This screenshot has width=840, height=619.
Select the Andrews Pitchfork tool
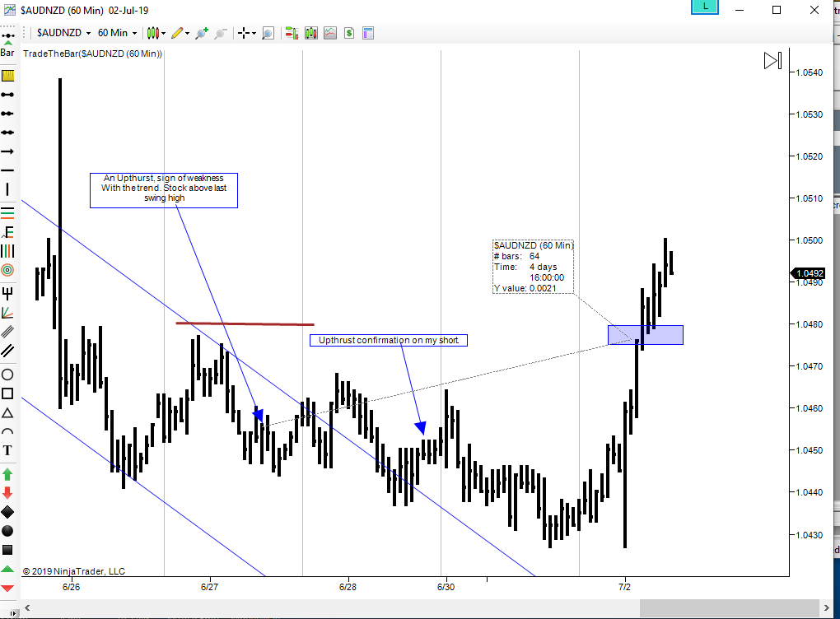[x=7, y=293]
